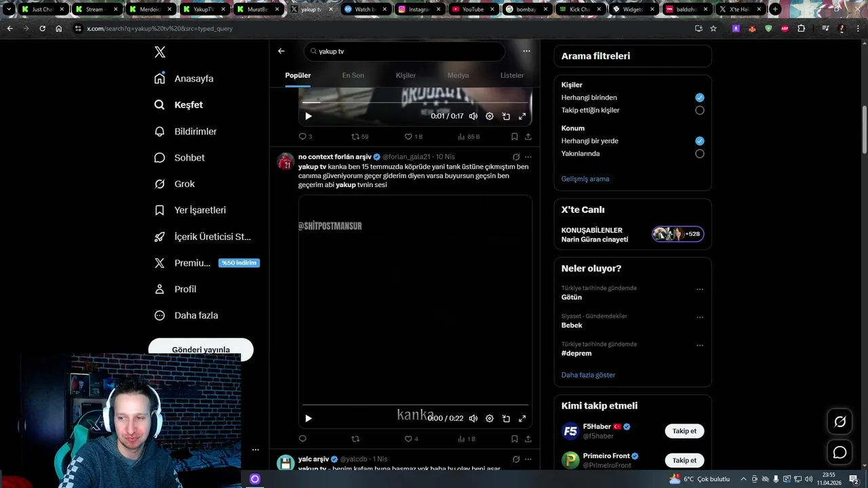The height and width of the screenshot is (488, 868).
Task: Open İçerik Üreticisi Stüdyosu item
Action: click(x=202, y=237)
